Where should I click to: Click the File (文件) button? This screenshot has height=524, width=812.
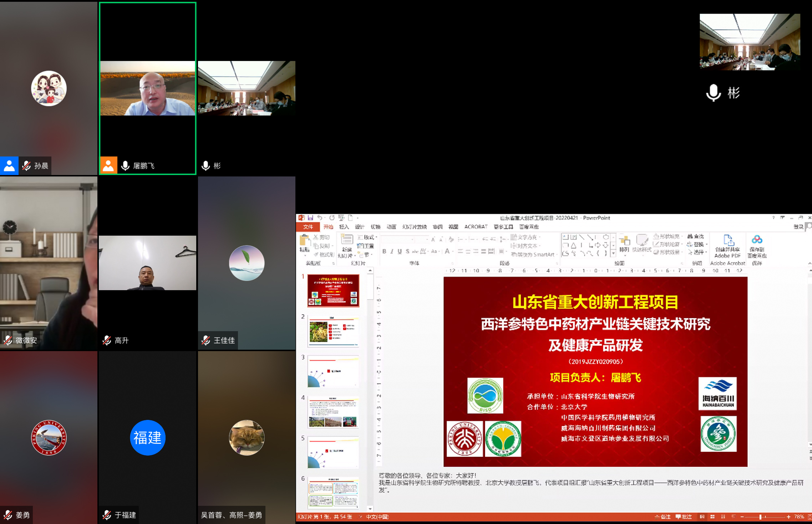click(308, 227)
